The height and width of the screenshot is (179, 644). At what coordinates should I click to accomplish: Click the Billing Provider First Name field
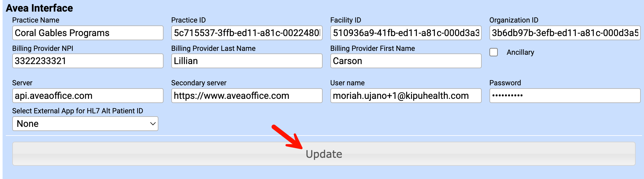pyautogui.click(x=406, y=61)
